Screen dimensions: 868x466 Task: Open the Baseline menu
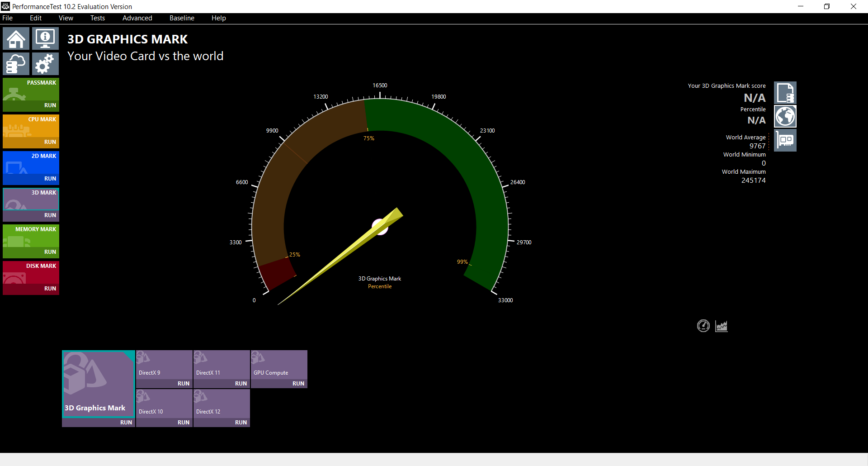pyautogui.click(x=182, y=18)
